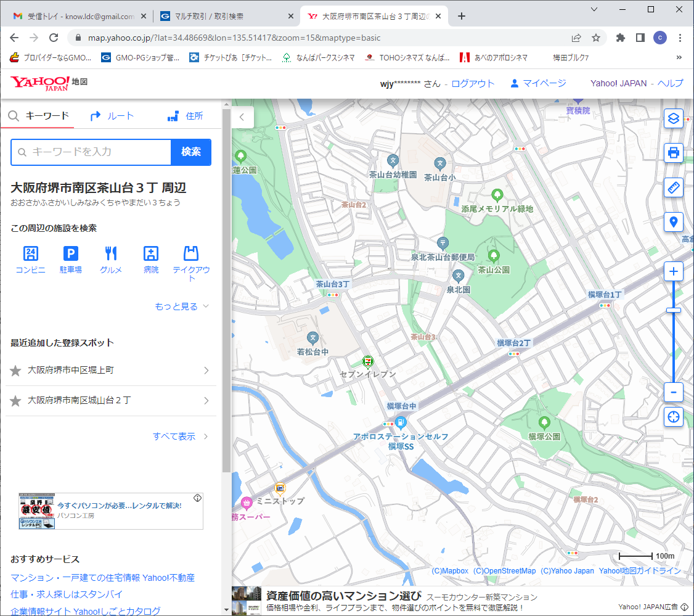This screenshot has width=694, height=616.
Task: Switch to the 住所 tab
Action: click(x=186, y=116)
